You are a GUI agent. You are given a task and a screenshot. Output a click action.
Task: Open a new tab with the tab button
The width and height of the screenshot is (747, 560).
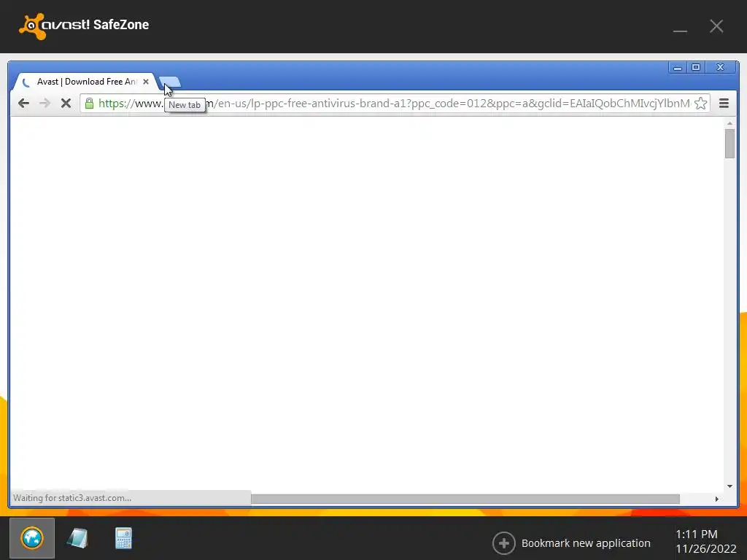(170, 82)
